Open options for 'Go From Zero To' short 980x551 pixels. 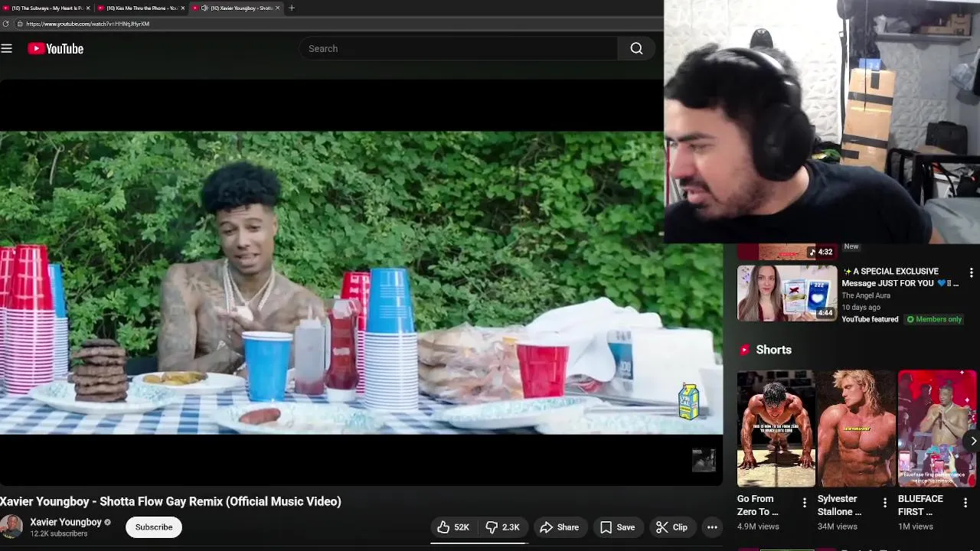(x=805, y=503)
